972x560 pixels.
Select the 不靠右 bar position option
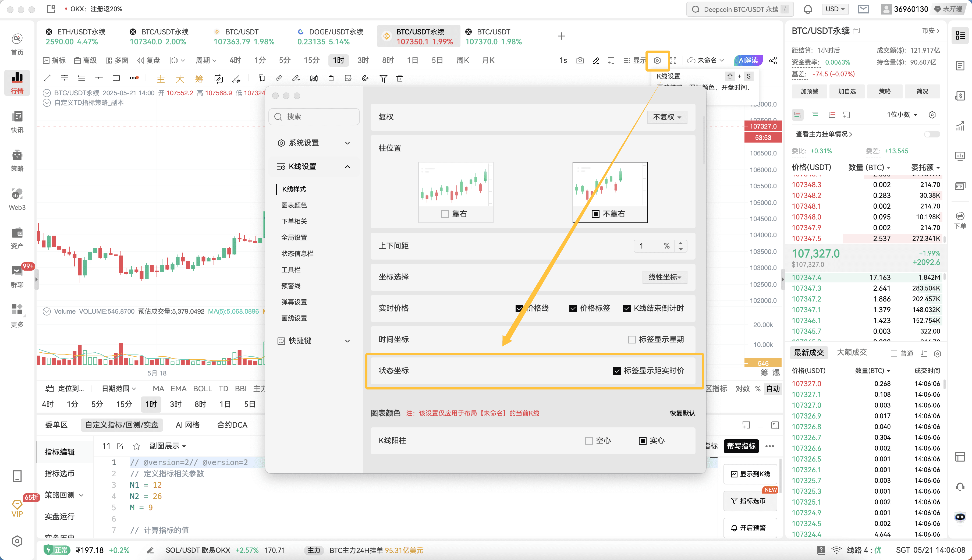point(595,214)
